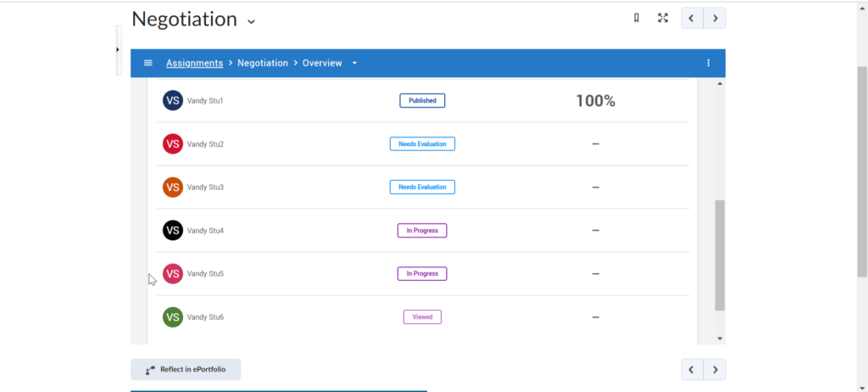Go to previous page using bottom arrow
Image resolution: width=868 pixels, height=392 pixels.
[x=693, y=369]
